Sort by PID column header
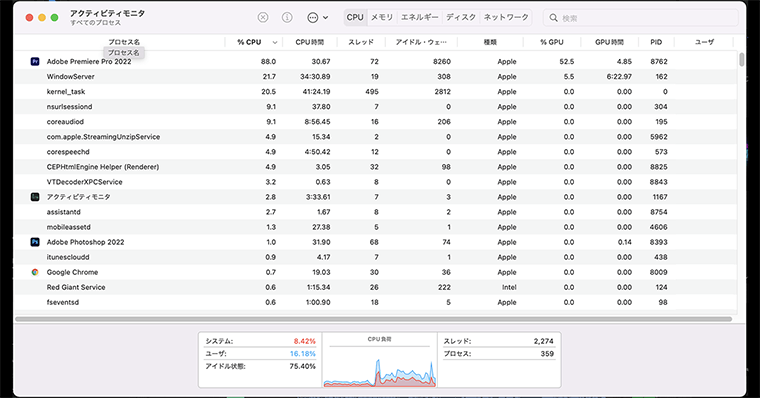Screen dimensions: 760x398 coord(656,42)
